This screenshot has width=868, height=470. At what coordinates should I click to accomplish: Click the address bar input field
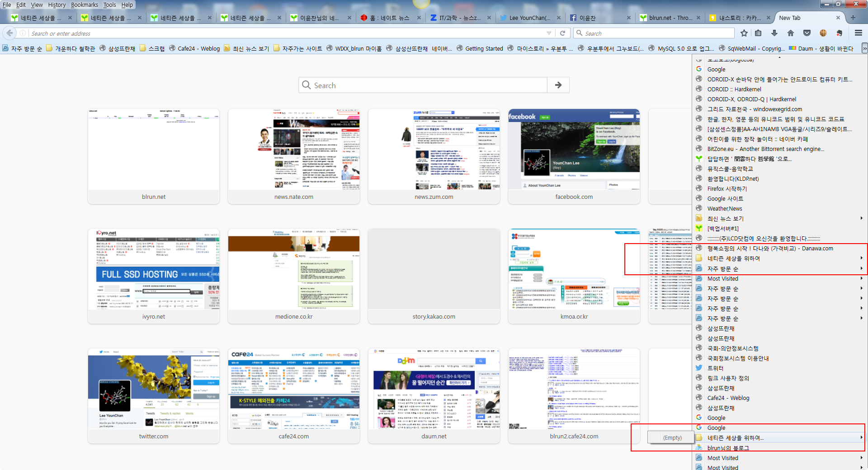point(287,33)
